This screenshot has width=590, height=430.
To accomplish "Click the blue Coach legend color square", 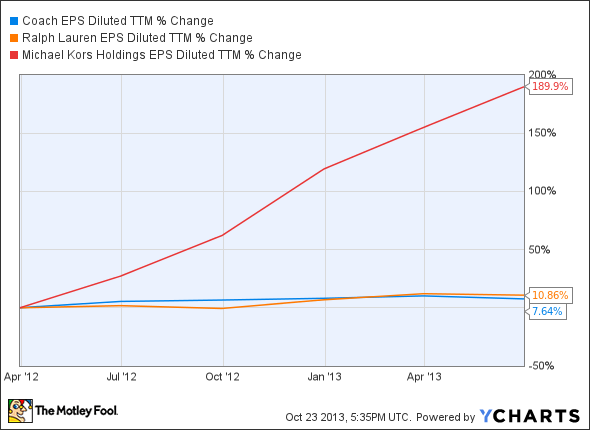I will [x=14, y=21].
